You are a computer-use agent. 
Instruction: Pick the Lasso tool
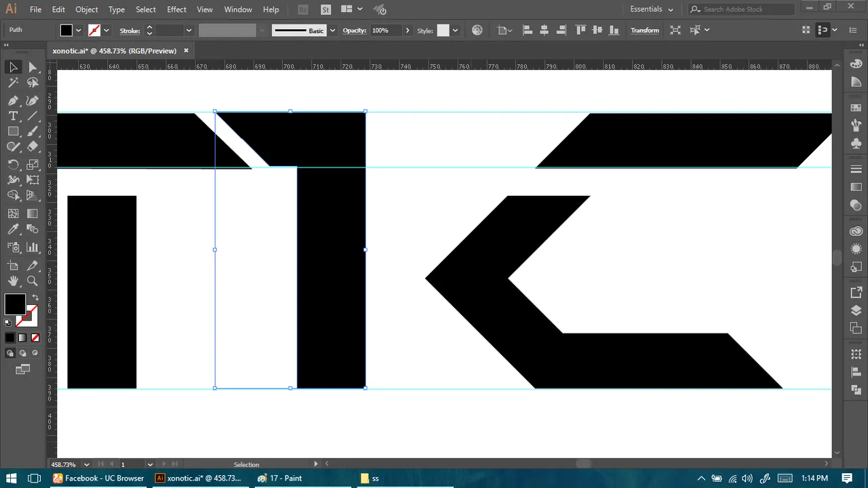(x=33, y=83)
